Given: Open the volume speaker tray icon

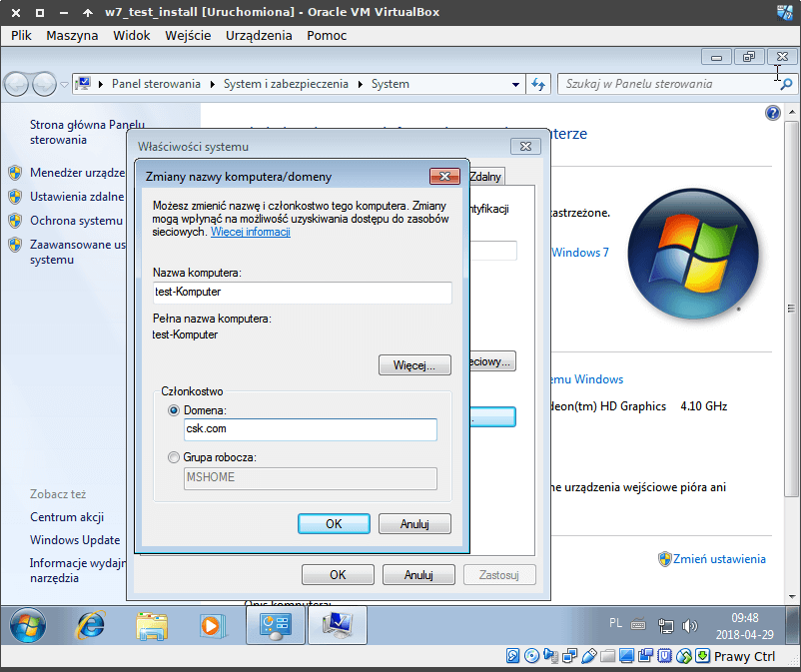Looking at the screenshot, I should [689, 625].
